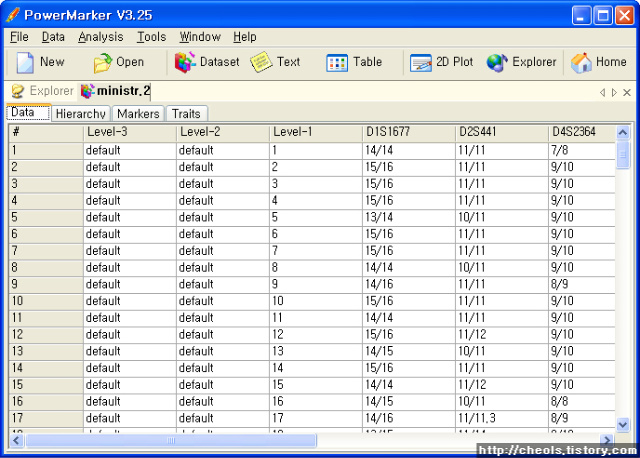Select the 7/8 cell in row 1

[582, 150]
